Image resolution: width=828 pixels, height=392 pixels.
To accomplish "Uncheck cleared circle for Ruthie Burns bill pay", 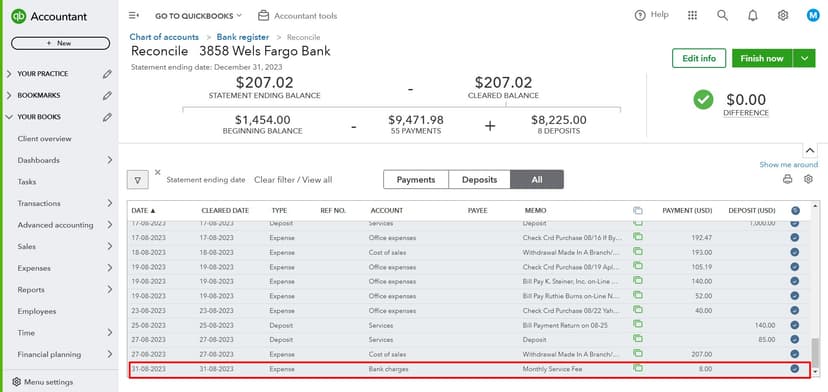I will [x=795, y=296].
